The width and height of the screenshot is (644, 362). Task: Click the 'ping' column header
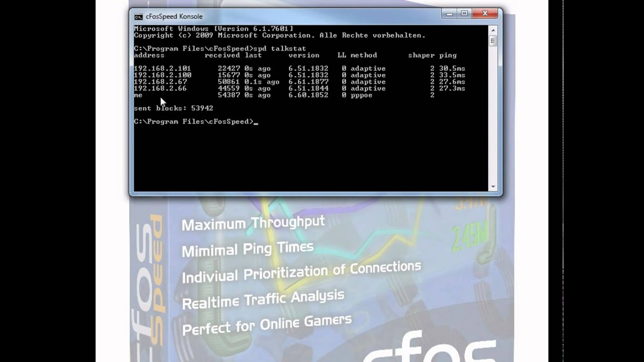(x=448, y=55)
